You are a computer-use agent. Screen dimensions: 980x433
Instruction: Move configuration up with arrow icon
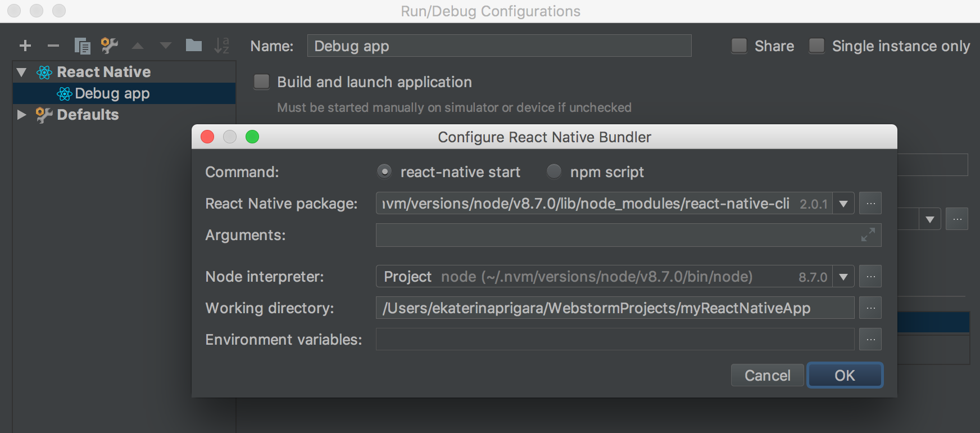pos(138,46)
